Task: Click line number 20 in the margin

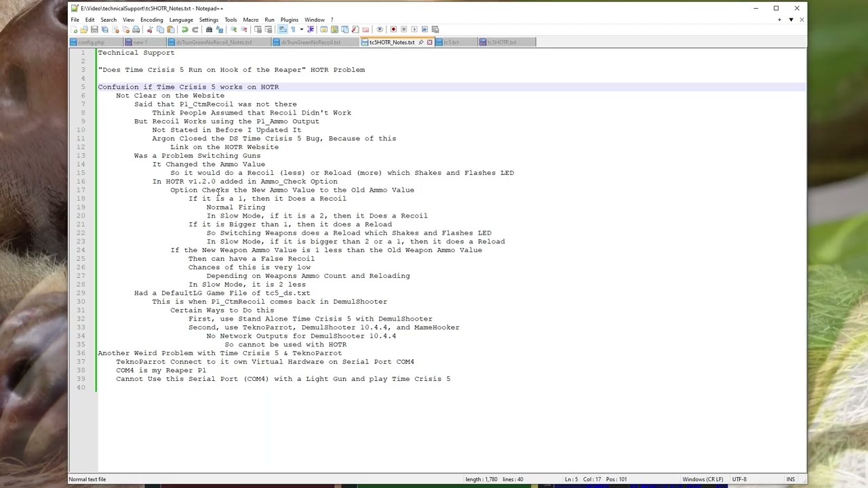Action: click(81, 216)
